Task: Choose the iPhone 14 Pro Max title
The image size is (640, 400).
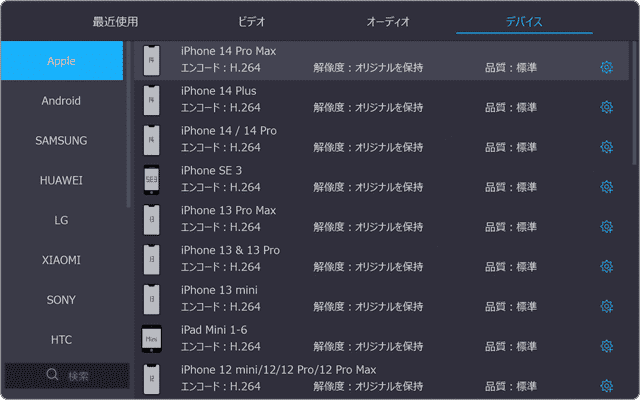Action: point(229,51)
